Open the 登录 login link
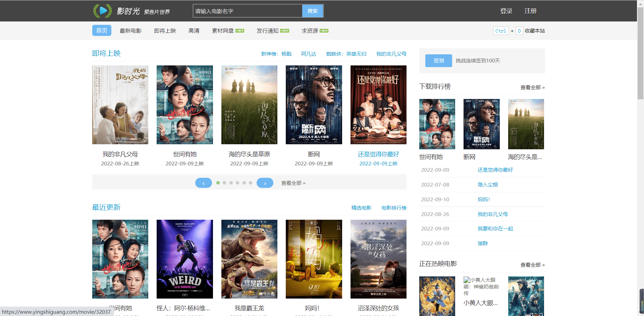Image resolution: width=644 pixels, height=316 pixels. pos(506,11)
